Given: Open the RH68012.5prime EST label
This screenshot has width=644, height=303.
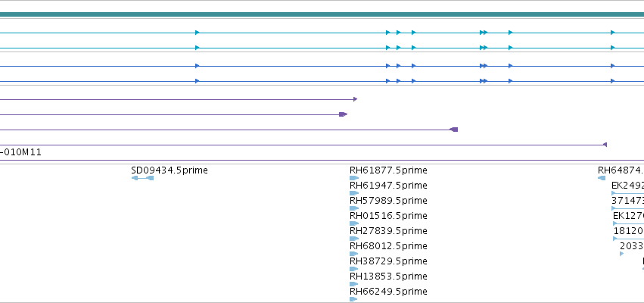Looking at the screenshot, I should pyautogui.click(x=388, y=246).
